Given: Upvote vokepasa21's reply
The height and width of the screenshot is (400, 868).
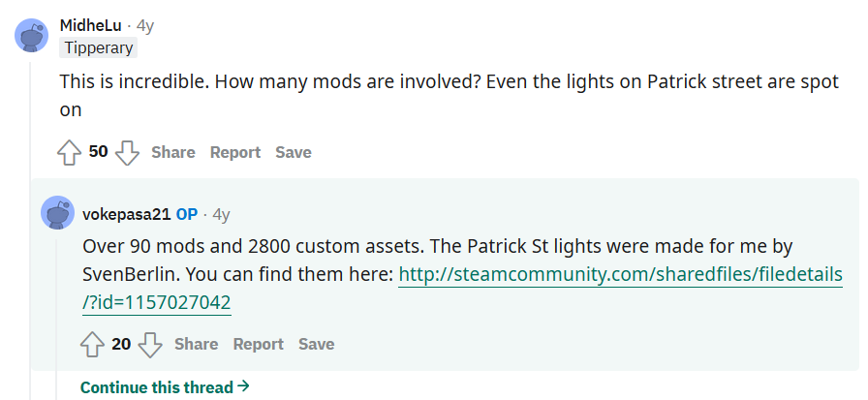Looking at the screenshot, I should coord(92,344).
